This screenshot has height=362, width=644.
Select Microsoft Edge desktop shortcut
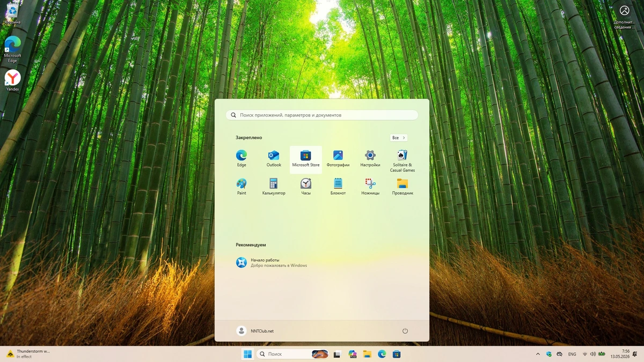point(12,50)
